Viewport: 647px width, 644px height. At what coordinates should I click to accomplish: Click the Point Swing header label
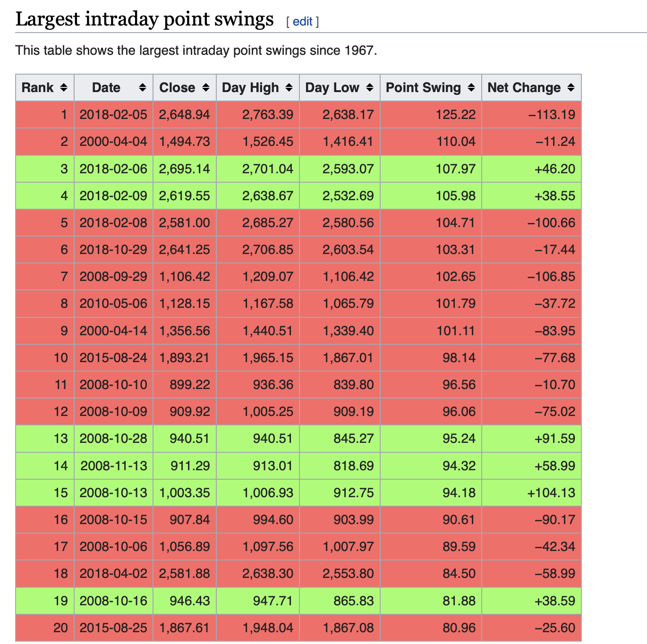pyautogui.click(x=423, y=88)
